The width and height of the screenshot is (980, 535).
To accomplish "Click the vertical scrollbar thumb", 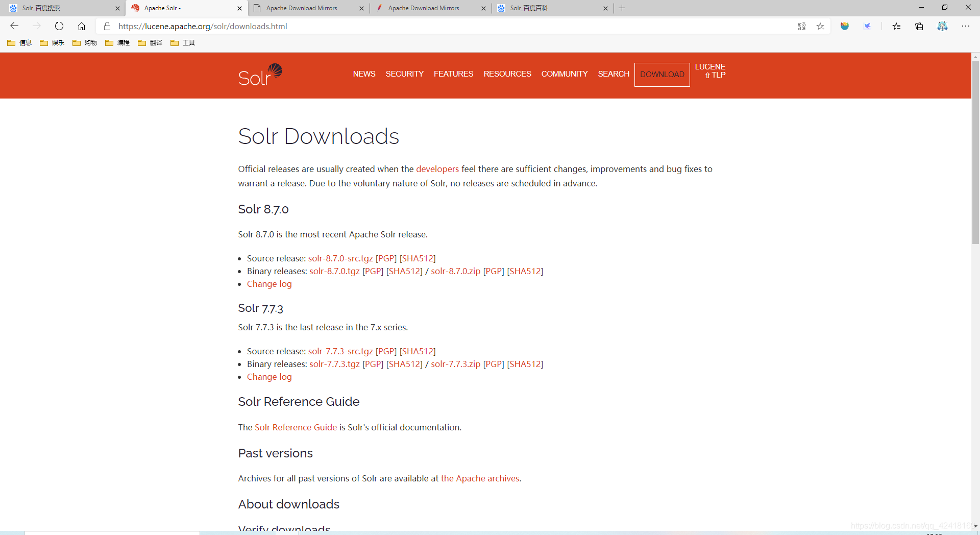I will tap(975, 153).
